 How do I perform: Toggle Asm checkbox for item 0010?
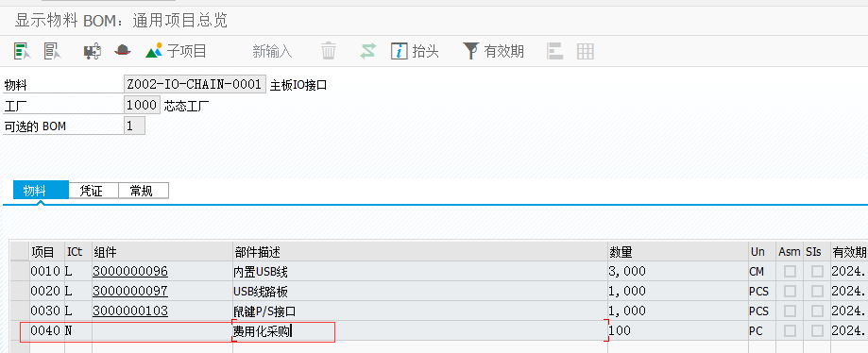(790, 271)
